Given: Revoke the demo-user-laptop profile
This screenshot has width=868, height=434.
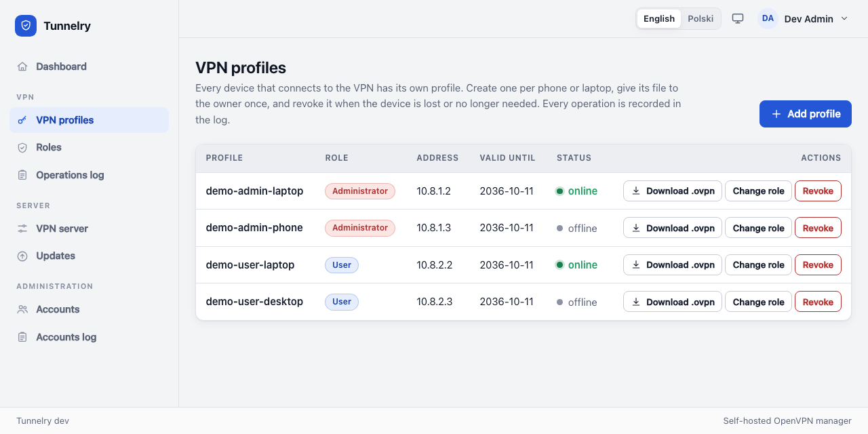Looking at the screenshot, I should [x=818, y=264].
